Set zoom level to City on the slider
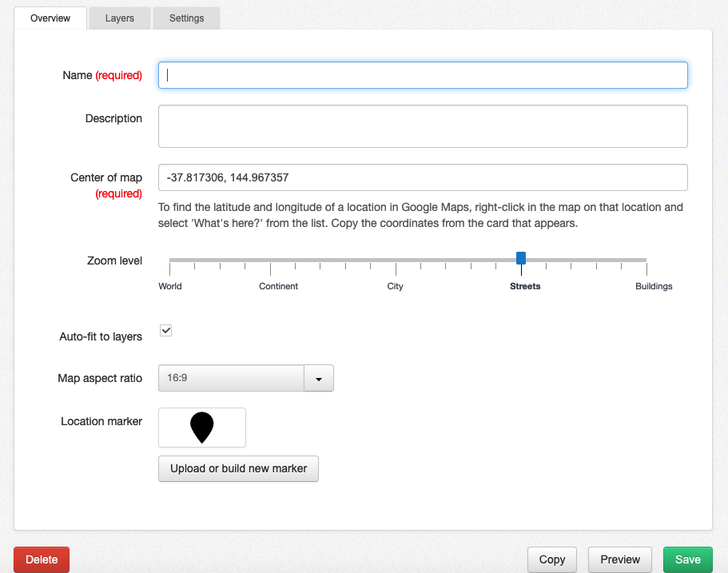The width and height of the screenshot is (728, 573). (x=395, y=260)
